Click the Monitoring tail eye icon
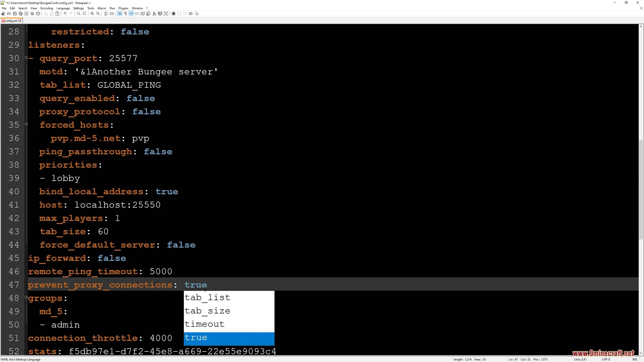This screenshot has height=362, width=644. point(166,14)
